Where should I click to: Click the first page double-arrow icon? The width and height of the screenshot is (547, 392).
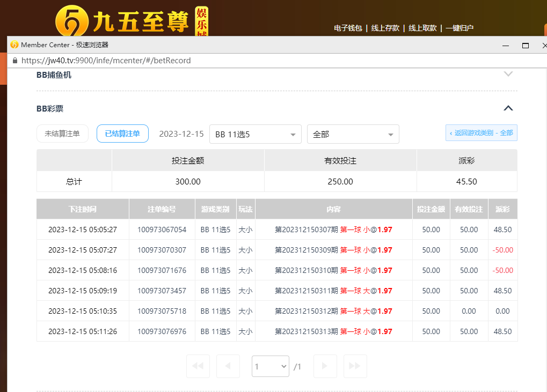point(198,366)
